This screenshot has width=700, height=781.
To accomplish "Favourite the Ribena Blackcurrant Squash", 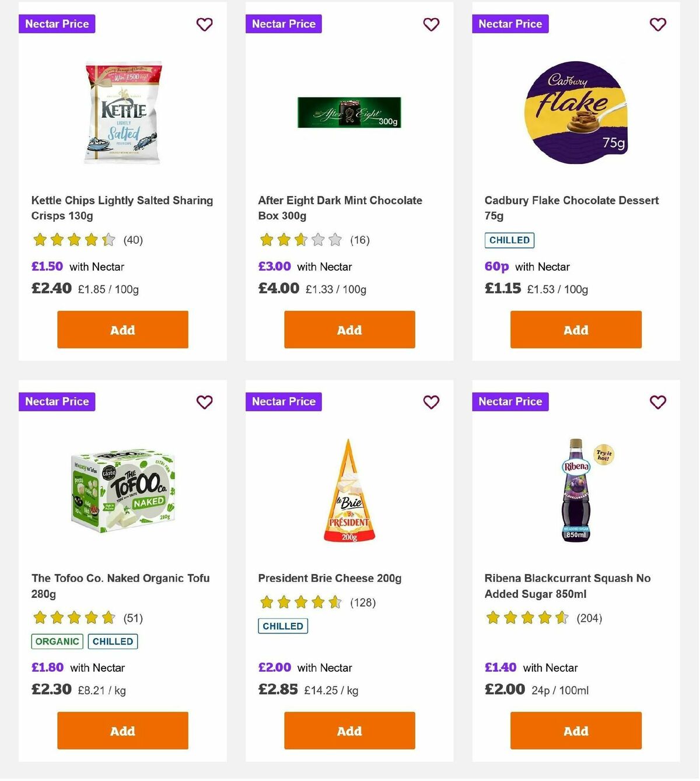I will pos(657,402).
